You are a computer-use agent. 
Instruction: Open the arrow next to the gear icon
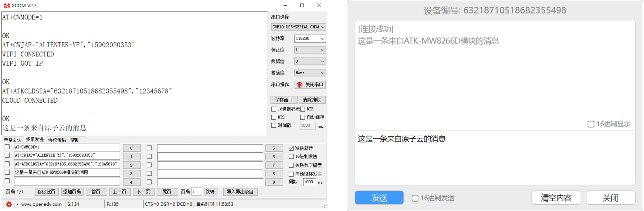pyautogui.click(x=17, y=204)
